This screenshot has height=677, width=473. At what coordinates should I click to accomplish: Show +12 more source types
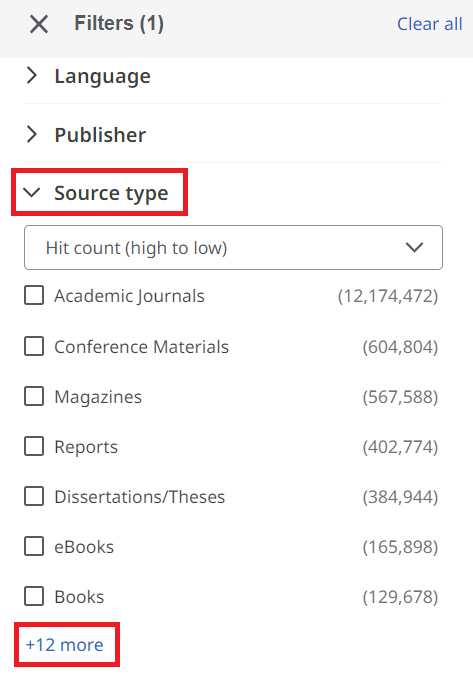(x=65, y=645)
